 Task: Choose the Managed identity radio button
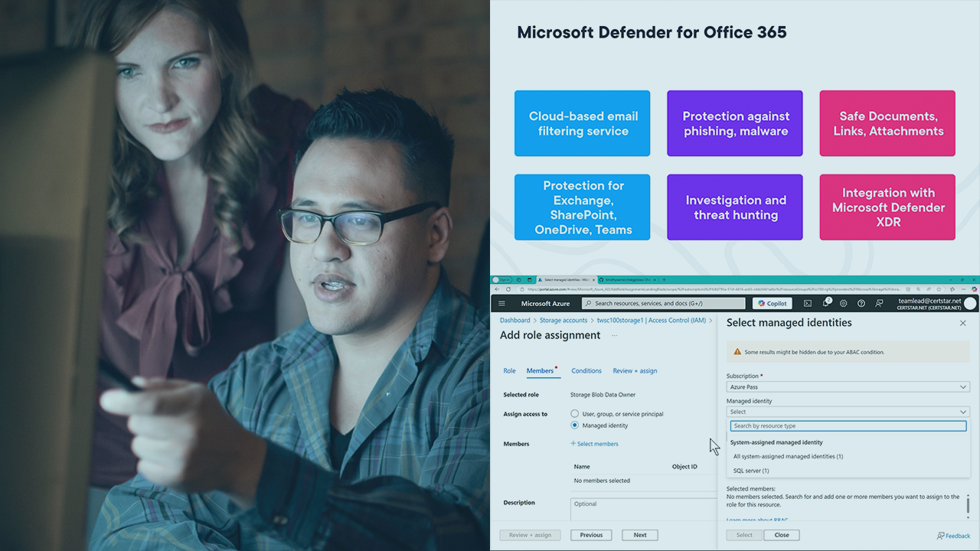(x=575, y=425)
